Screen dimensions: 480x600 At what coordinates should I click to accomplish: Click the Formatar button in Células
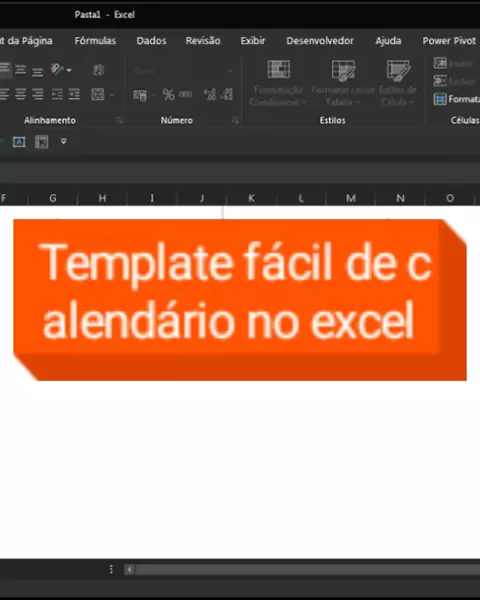(x=457, y=99)
